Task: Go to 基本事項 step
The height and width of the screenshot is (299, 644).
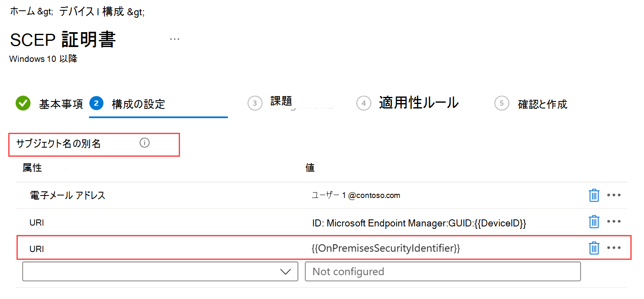Action: point(61,104)
